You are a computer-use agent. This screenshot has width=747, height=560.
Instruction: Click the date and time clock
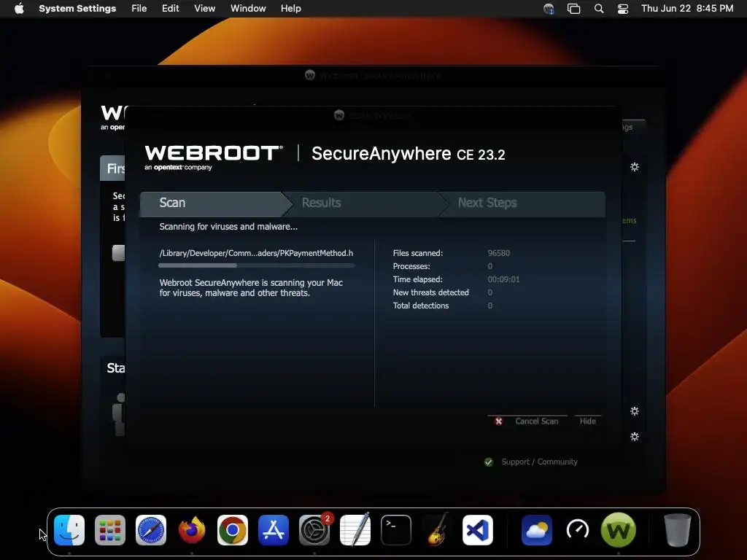687,9
